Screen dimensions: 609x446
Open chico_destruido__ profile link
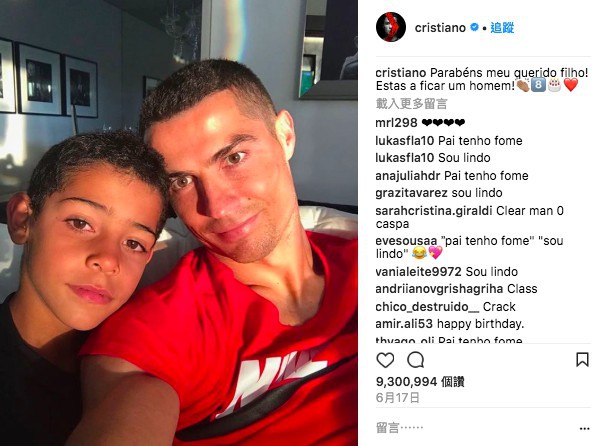point(427,307)
